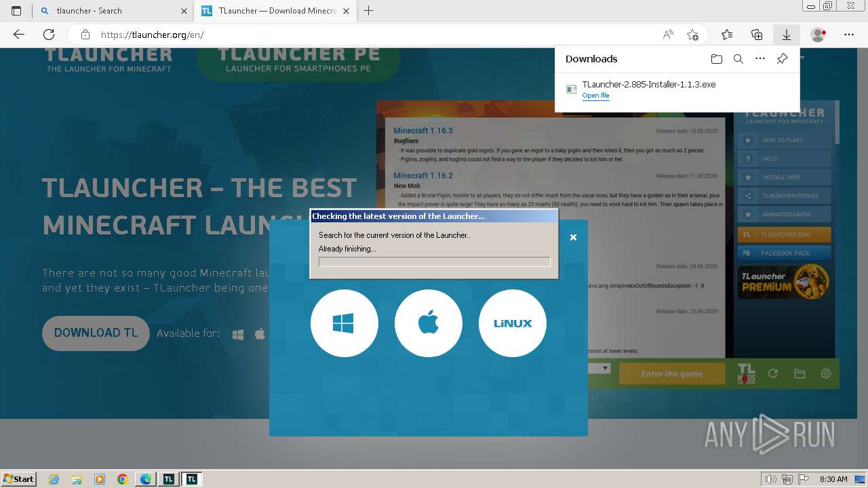
Task: Refresh the current page
Action: tap(49, 35)
